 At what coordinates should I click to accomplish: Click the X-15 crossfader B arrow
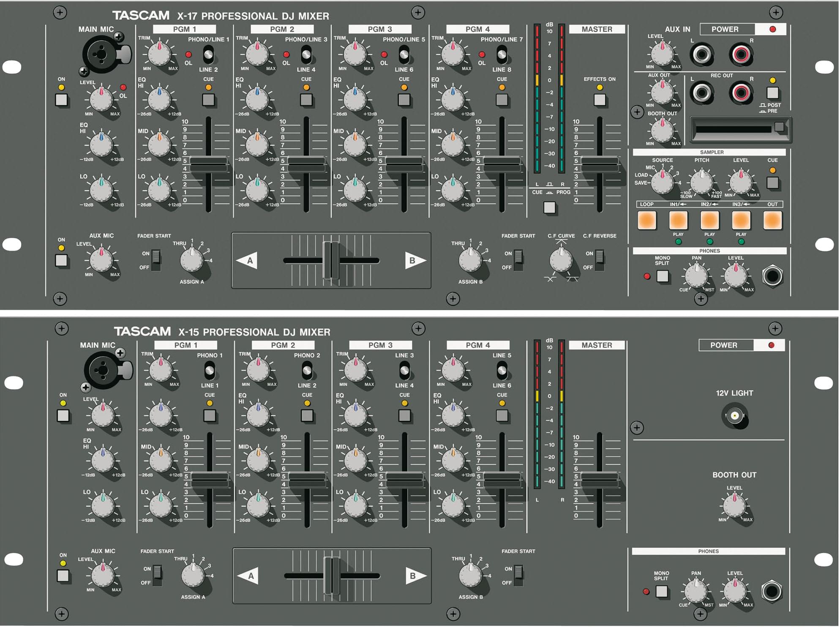(x=416, y=575)
